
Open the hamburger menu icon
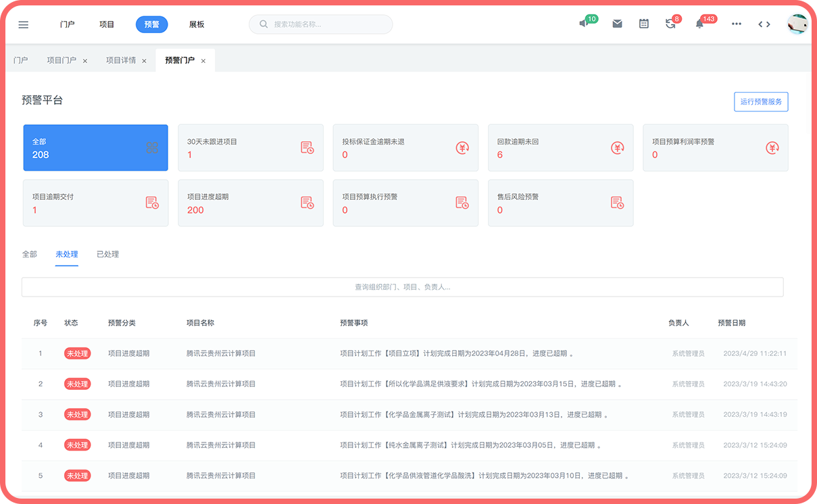coord(24,24)
